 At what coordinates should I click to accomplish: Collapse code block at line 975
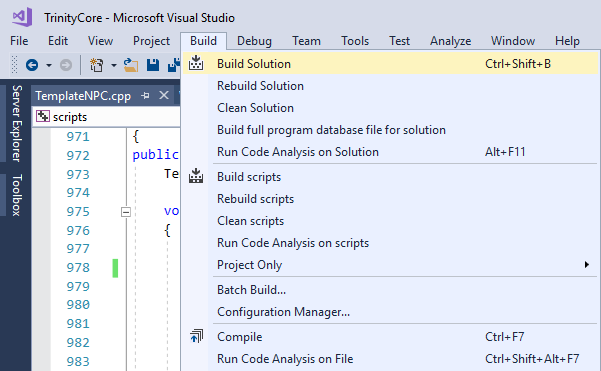[x=126, y=212]
